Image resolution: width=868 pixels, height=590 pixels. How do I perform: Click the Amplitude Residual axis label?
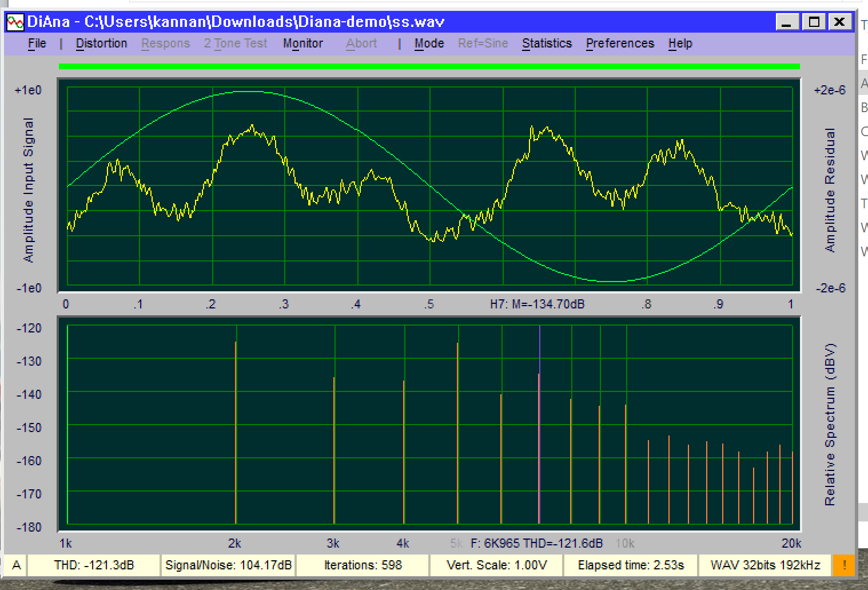click(830, 190)
